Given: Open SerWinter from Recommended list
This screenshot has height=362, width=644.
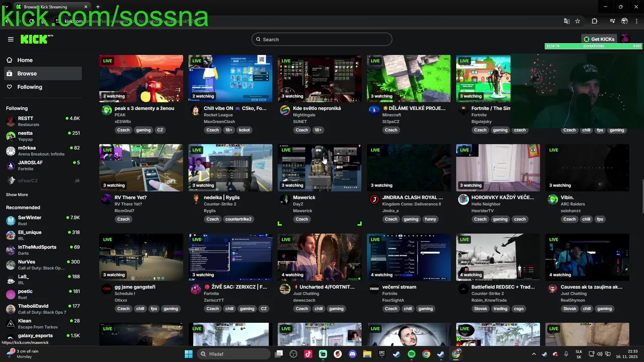Looking at the screenshot, I should pos(43,220).
